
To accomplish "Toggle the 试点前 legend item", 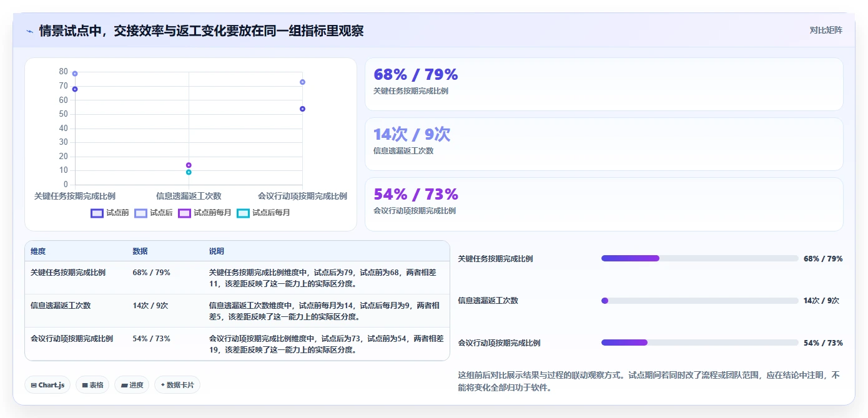I will 110,213.
